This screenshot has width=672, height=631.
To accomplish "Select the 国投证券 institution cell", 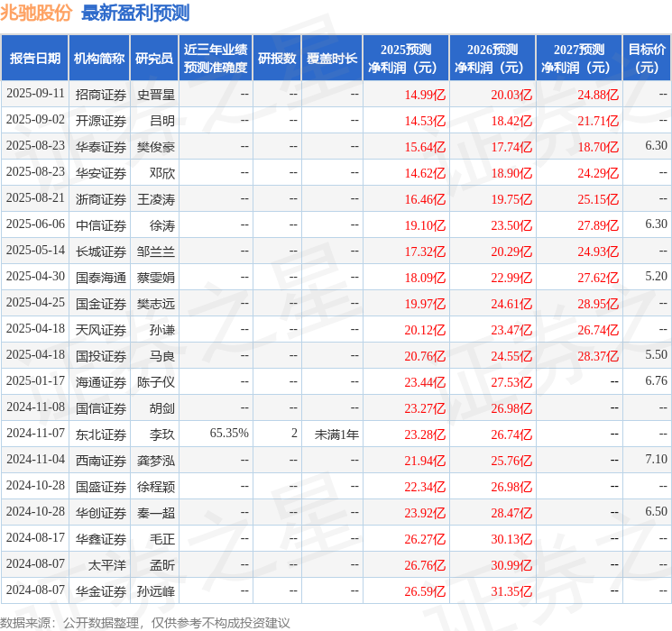I will pos(101,356).
